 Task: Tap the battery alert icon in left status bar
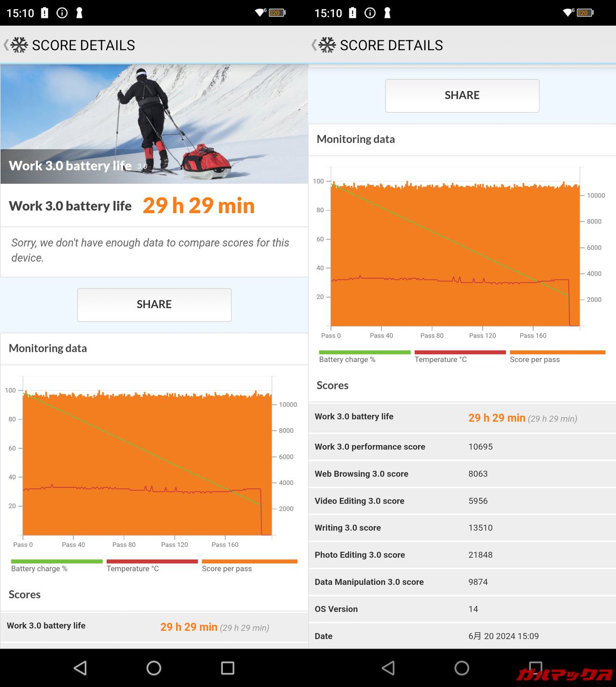click(45, 13)
